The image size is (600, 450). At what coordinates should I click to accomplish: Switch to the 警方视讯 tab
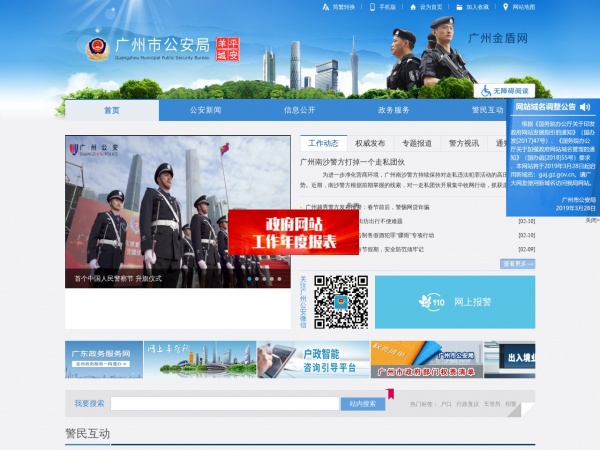click(x=464, y=143)
